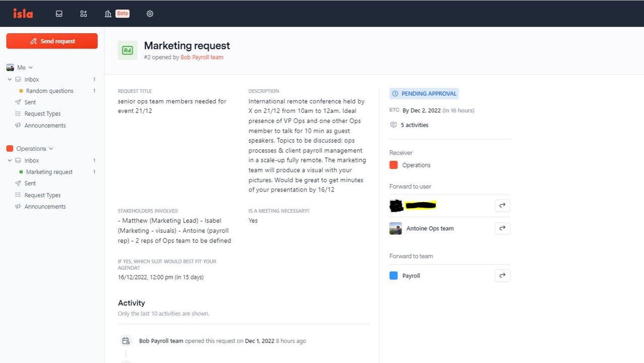Open the Beta analytics icon in top bar

(108, 14)
